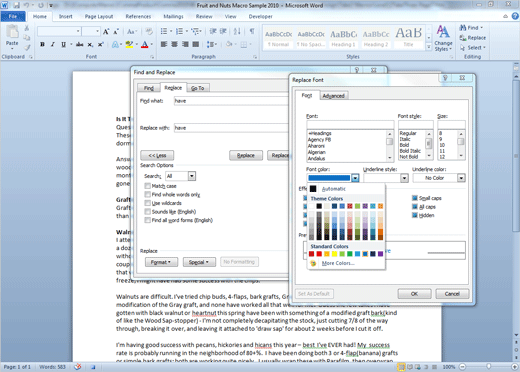Click the ribbon Font Color icon
Viewport: 520px width, 372px height.
[145, 44]
